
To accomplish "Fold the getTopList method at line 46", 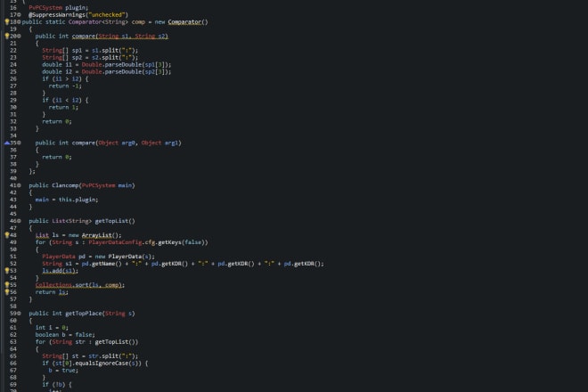I will (19, 221).
